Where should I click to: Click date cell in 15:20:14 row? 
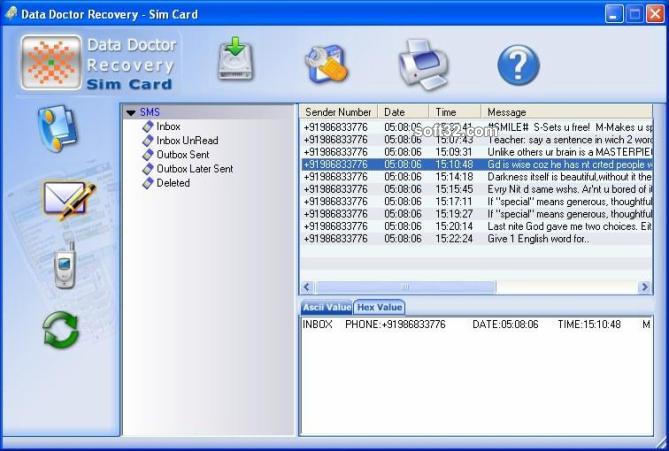[x=403, y=226]
